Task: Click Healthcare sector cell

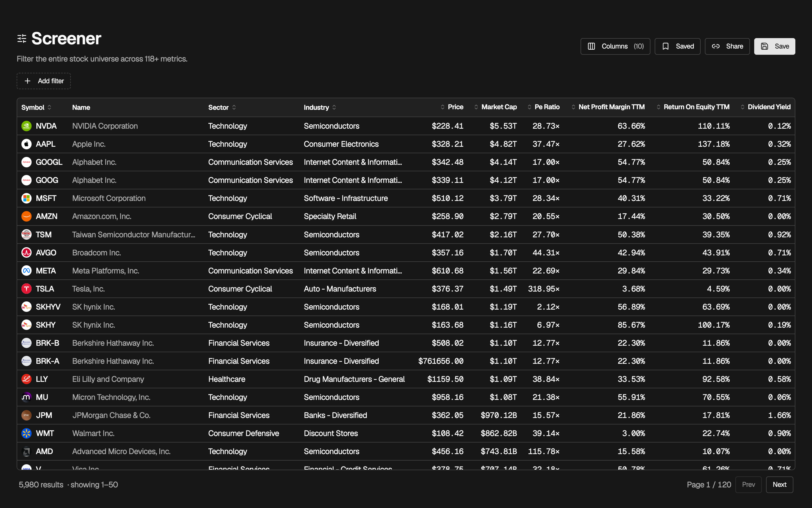Action: (x=227, y=379)
